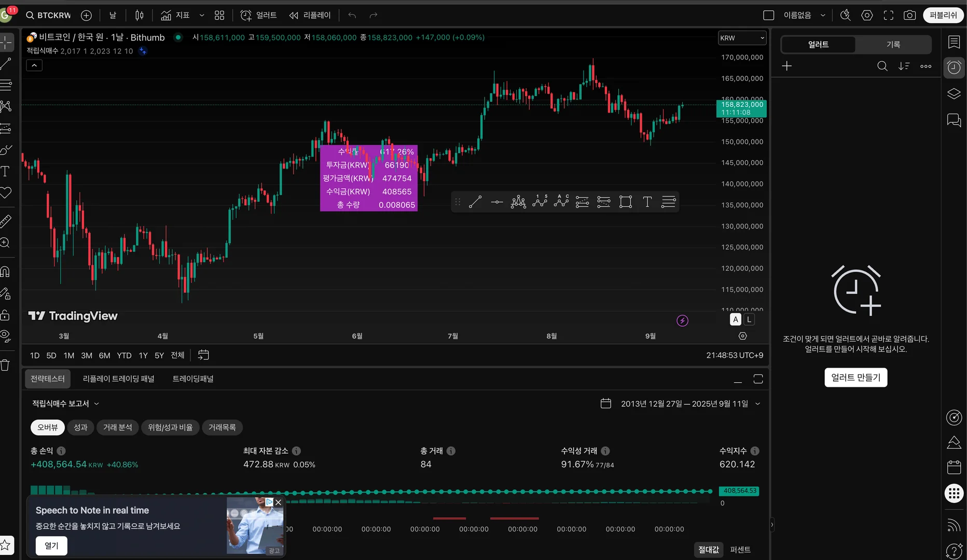Select the 거래목록 report tab
Screen dimensions: 967x560
tap(222, 427)
